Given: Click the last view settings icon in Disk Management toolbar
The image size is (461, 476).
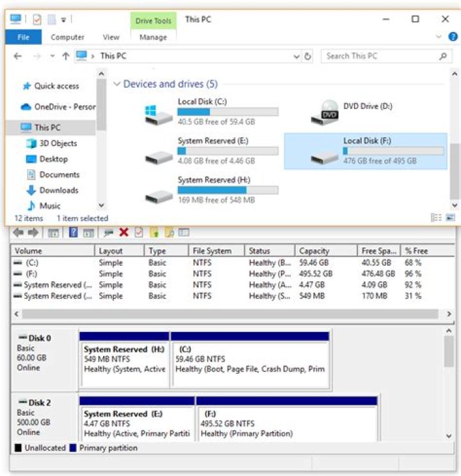Looking at the screenshot, I should coord(184,233).
